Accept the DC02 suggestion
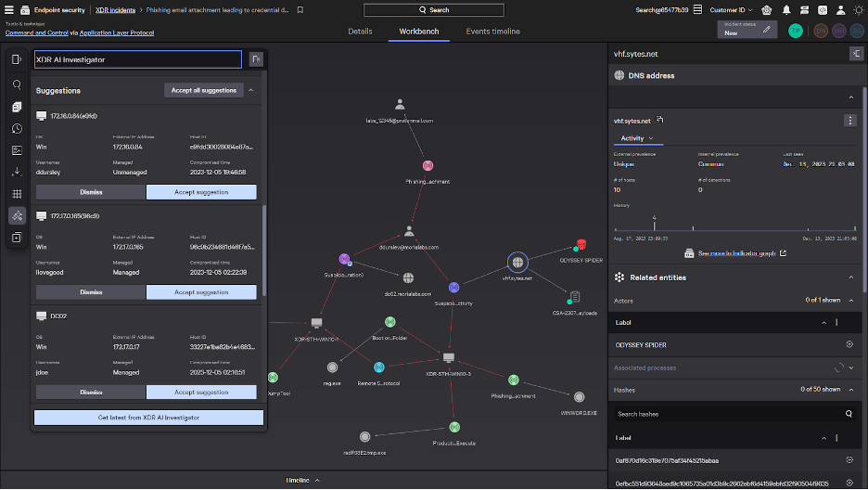 tap(201, 393)
